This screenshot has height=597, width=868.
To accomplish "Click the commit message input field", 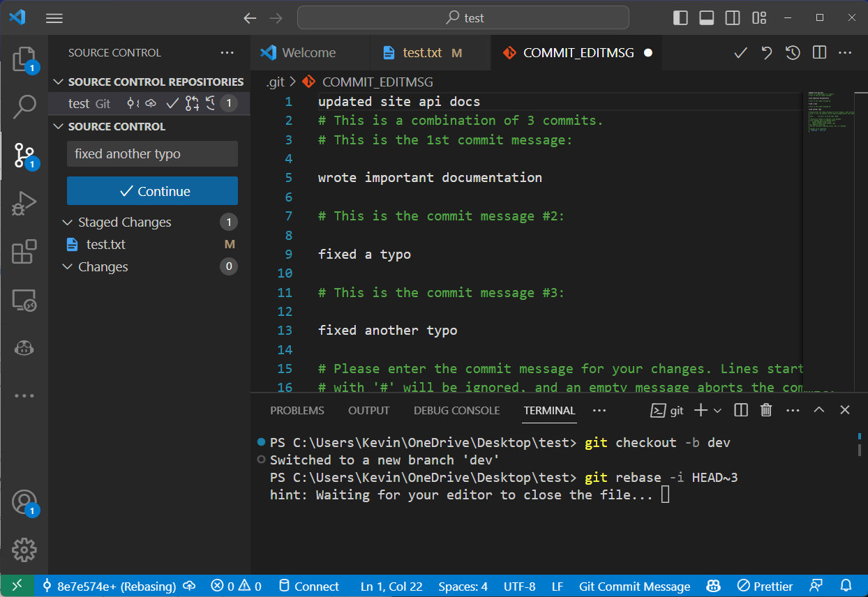I will (152, 154).
